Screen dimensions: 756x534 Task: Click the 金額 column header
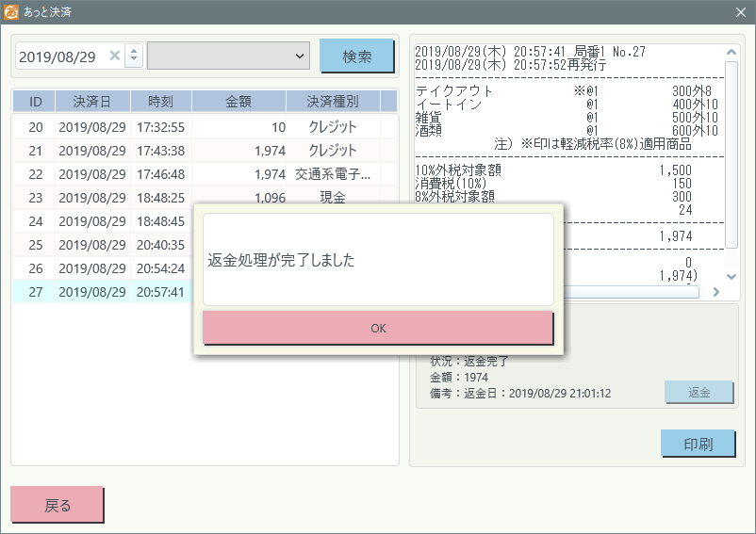238,102
